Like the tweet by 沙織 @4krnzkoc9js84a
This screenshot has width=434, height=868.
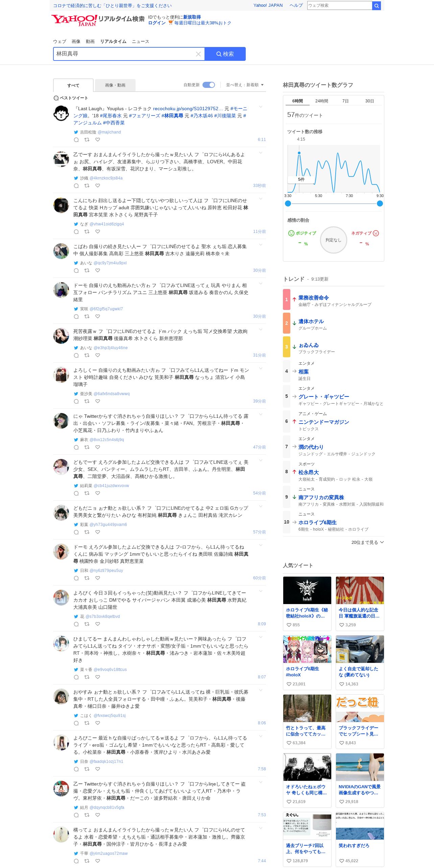pyautogui.click(x=98, y=186)
